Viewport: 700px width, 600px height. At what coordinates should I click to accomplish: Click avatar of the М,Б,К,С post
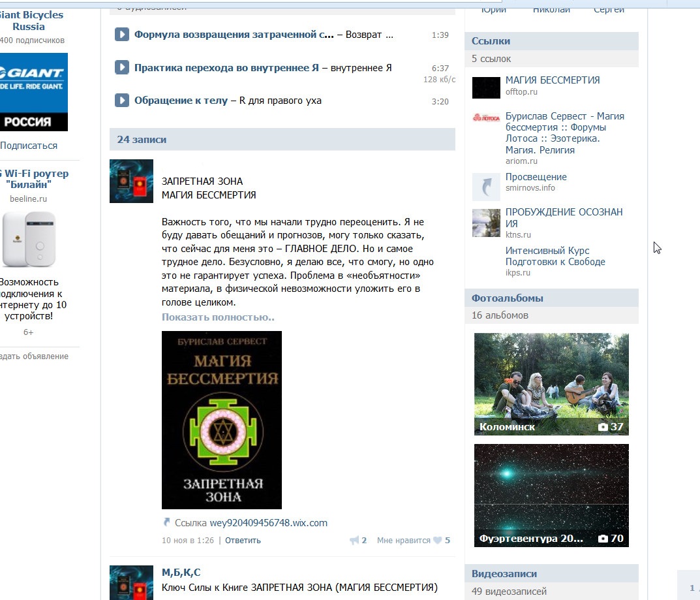tap(131, 582)
